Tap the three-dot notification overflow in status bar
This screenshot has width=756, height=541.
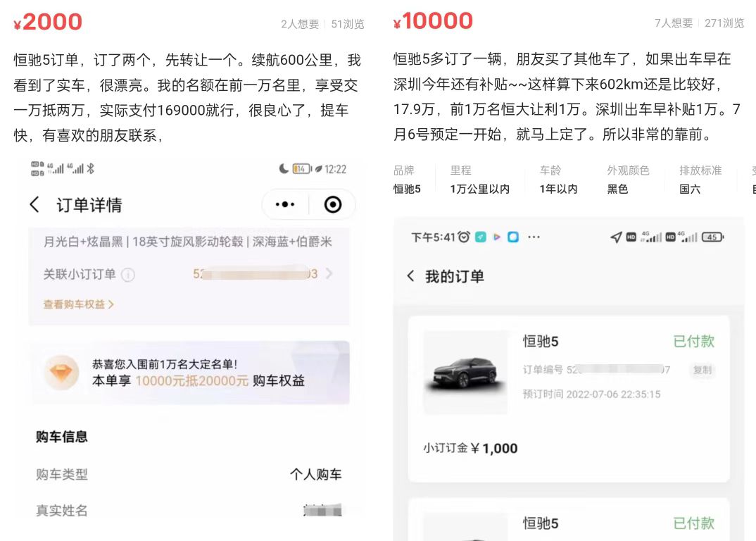click(534, 237)
